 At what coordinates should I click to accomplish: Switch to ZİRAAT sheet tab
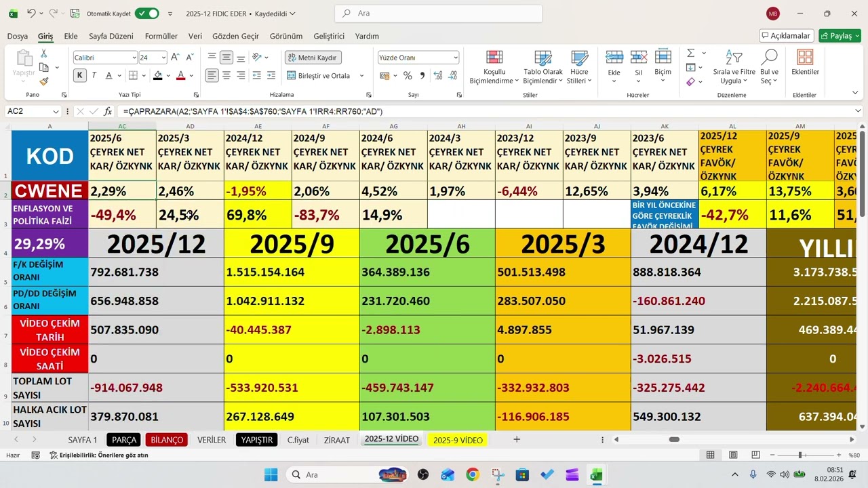coord(337,440)
